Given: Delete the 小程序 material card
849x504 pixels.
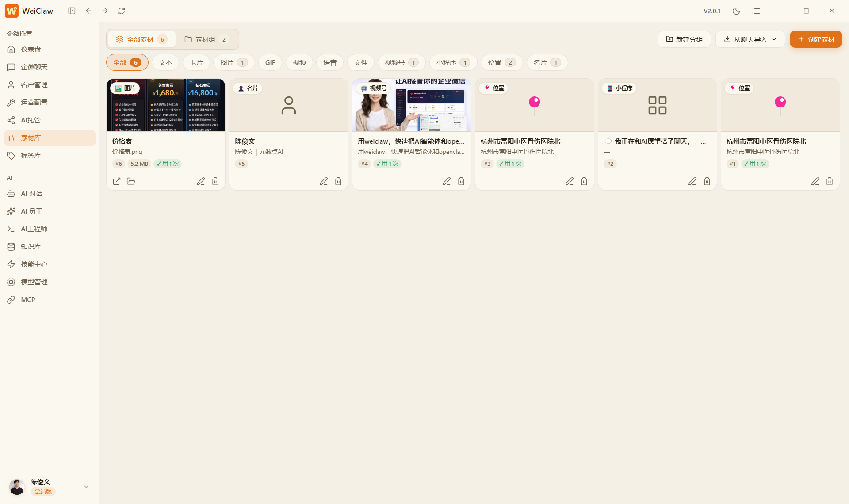Looking at the screenshot, I should [x=707, y=181].
